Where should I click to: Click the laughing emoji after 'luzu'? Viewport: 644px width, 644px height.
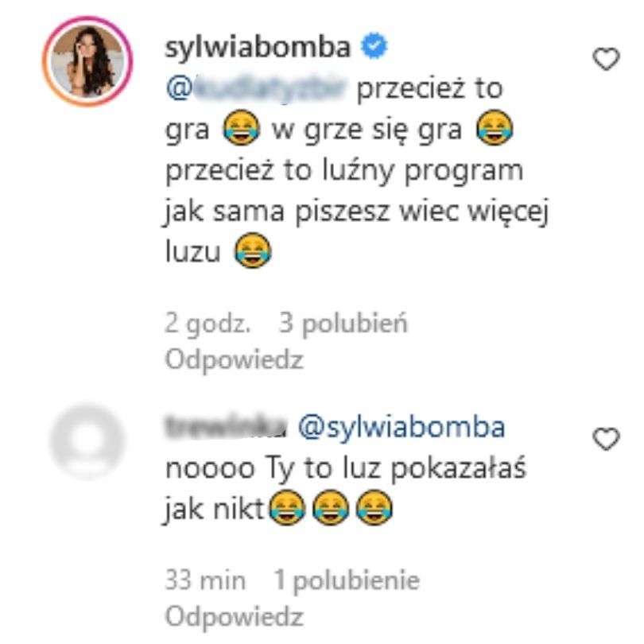253,250
